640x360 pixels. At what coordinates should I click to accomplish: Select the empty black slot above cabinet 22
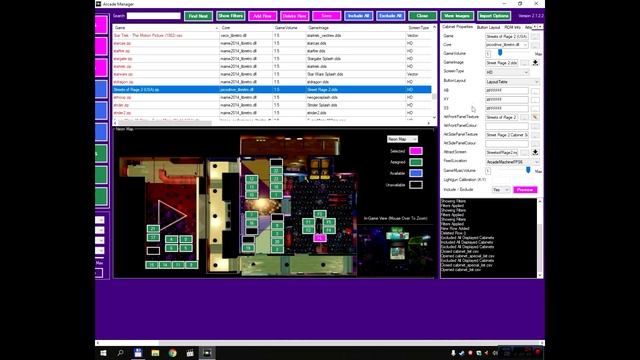click(x=276, y=162)
